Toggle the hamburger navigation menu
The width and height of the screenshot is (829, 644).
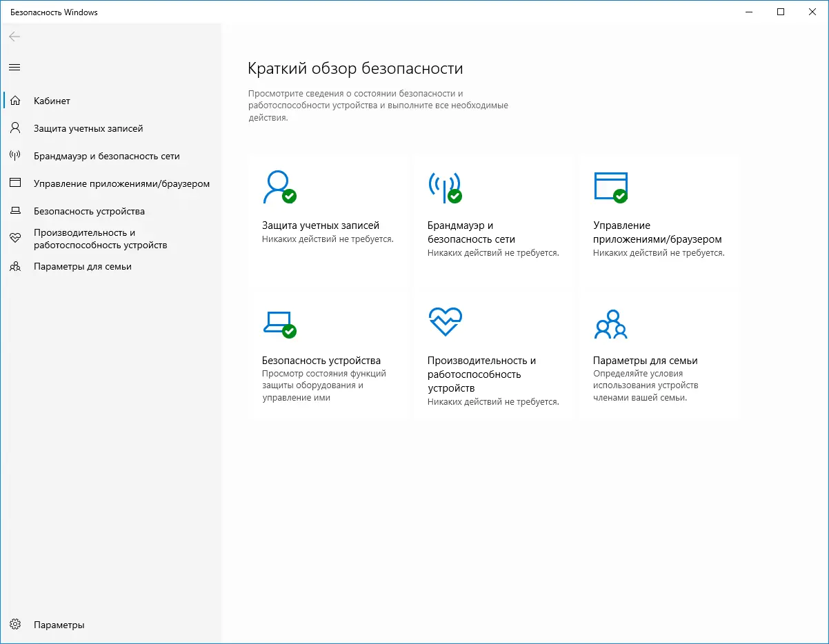pyautogui.click(x=14, y=67)
